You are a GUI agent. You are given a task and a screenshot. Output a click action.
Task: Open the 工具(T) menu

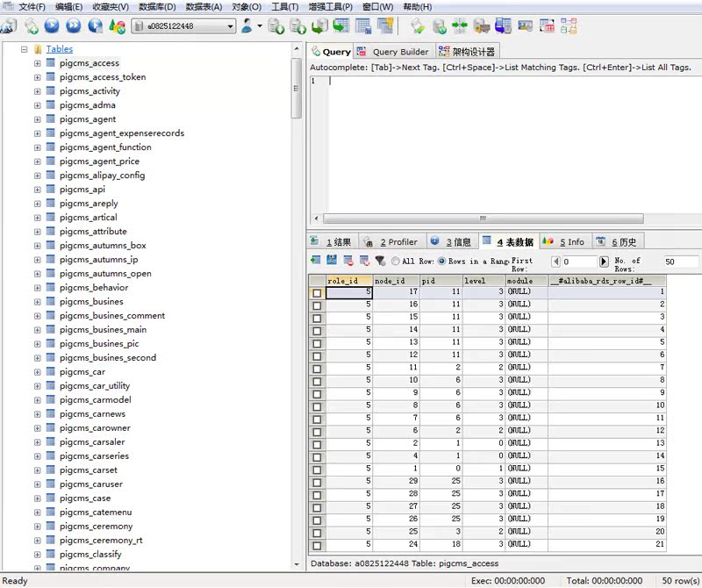pos(284,7)
